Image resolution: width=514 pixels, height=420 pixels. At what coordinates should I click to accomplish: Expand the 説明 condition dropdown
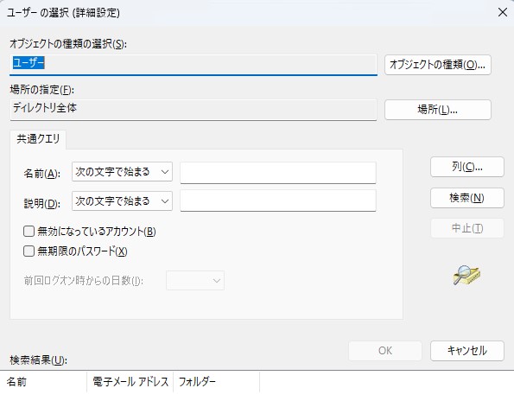122,200
